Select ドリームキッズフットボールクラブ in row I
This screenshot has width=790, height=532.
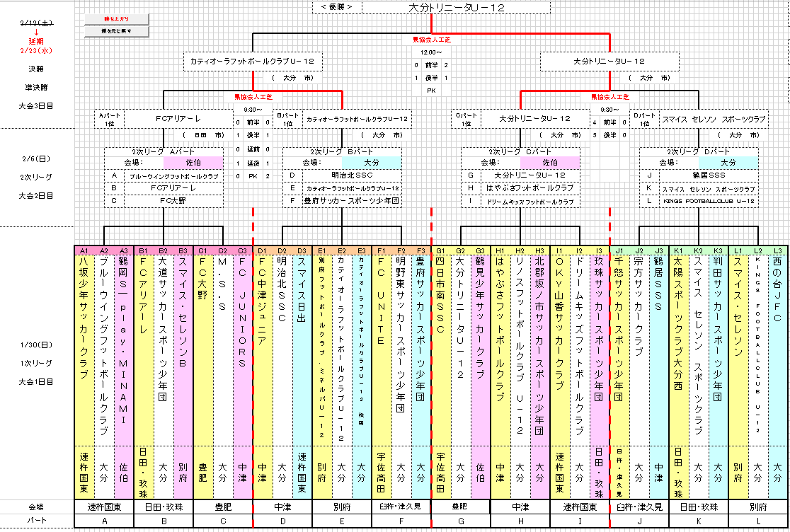click(x=530, y=201)
